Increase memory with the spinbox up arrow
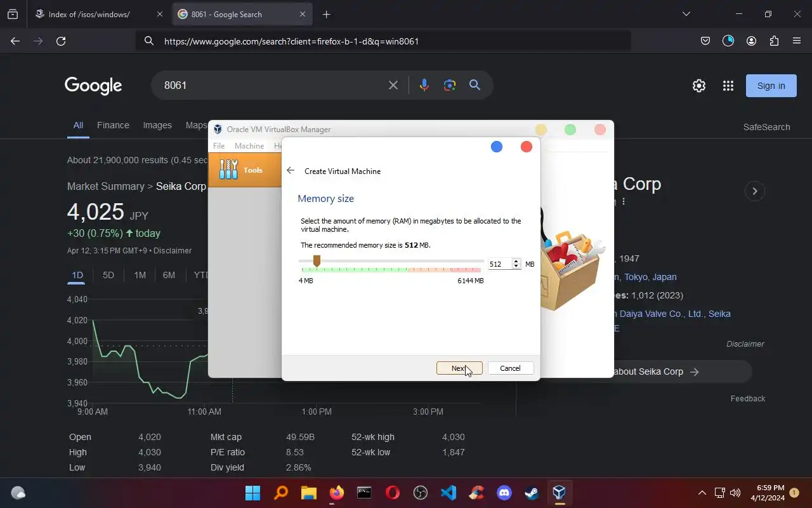The width and height of the screenshot is (812, 508). pyautogui.click(x=516, y=261)
